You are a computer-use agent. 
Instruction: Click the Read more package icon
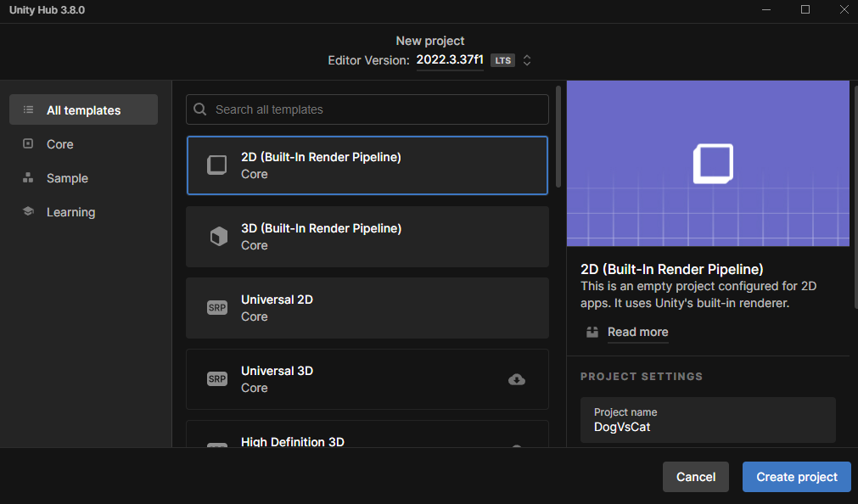(592, 332)
